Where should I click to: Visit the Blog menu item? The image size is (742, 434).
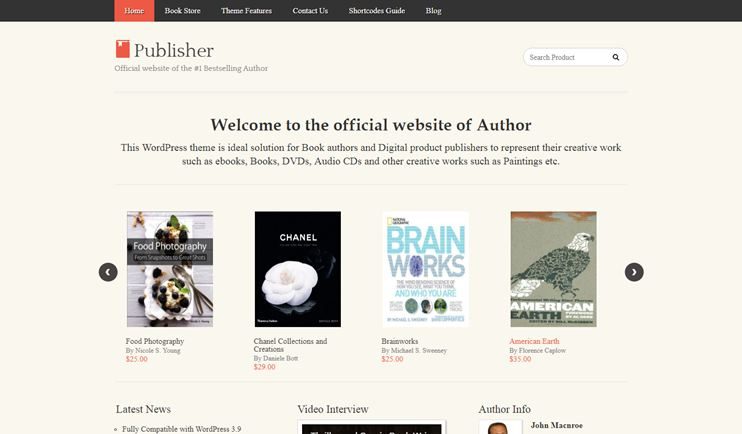click(x=433, y=10)
